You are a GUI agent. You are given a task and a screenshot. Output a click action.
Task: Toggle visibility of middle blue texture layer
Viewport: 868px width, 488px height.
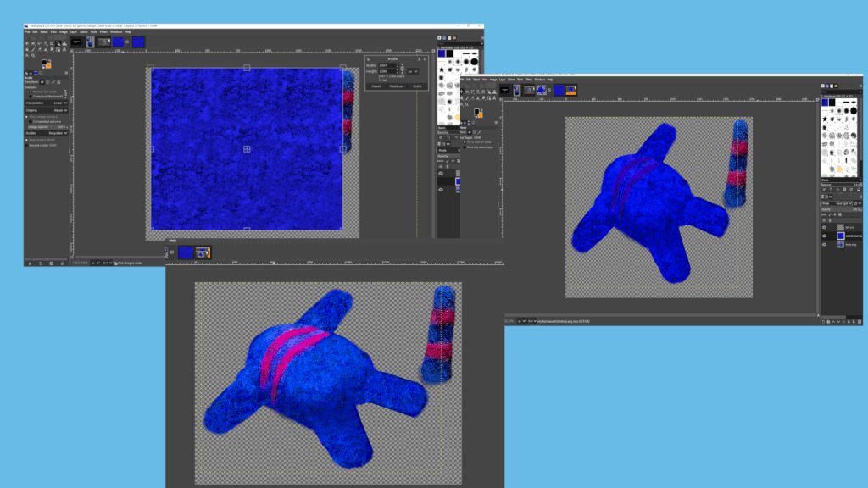point(824,236)
